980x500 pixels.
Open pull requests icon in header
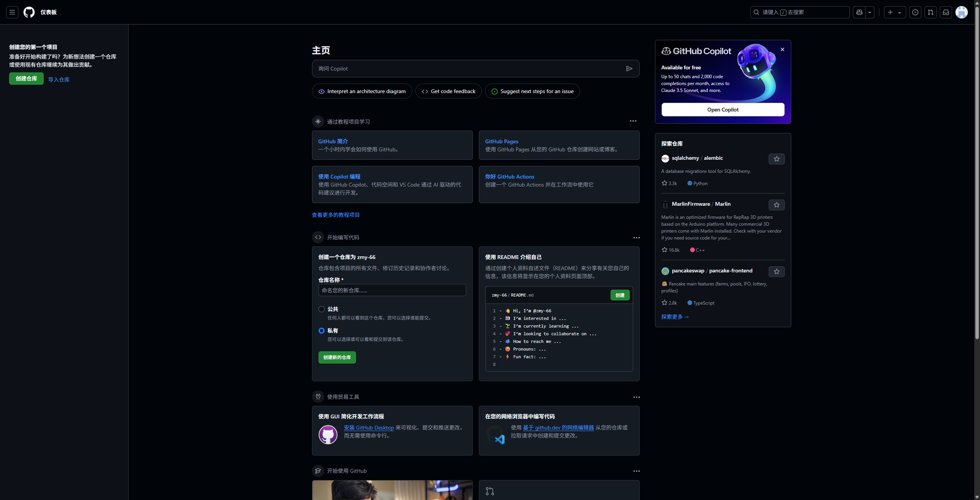(x=931, y=12)
